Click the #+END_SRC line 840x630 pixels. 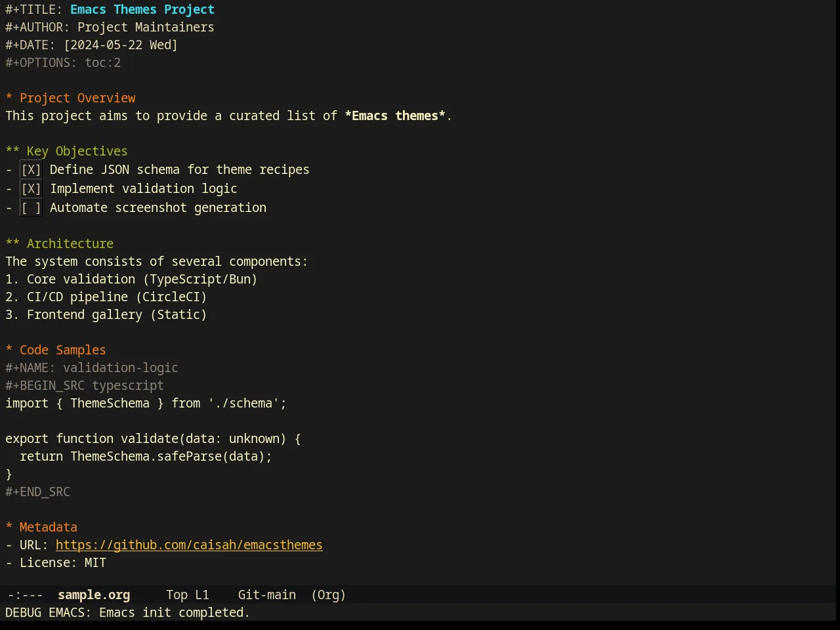37,492
